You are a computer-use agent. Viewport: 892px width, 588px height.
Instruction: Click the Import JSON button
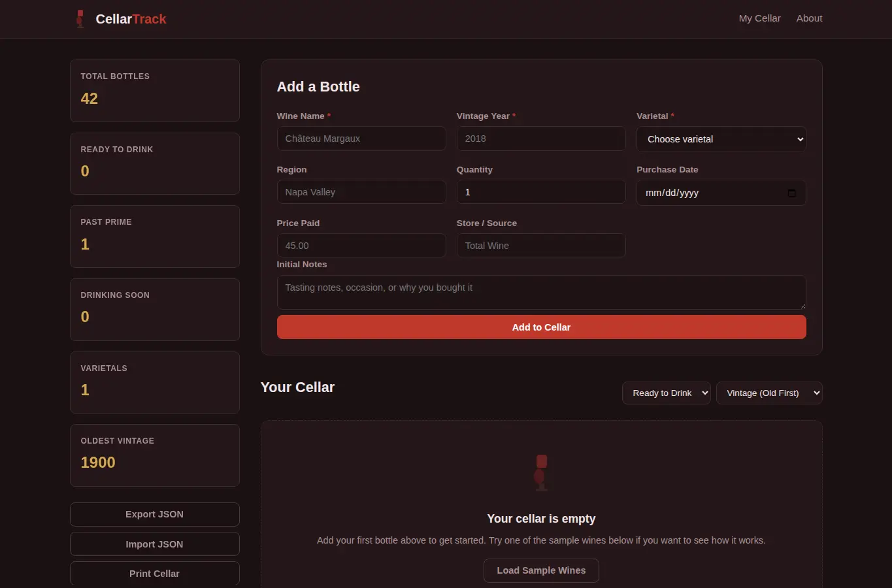click(155, 544)
